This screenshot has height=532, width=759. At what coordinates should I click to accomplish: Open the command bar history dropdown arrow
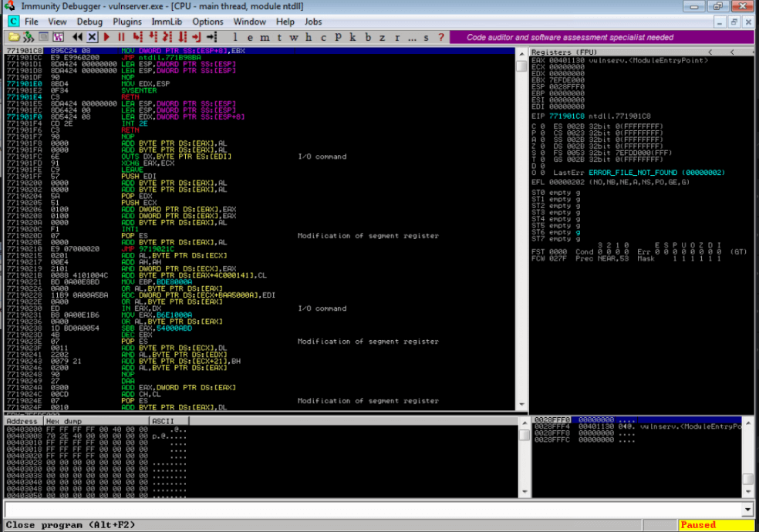point(748,510)
